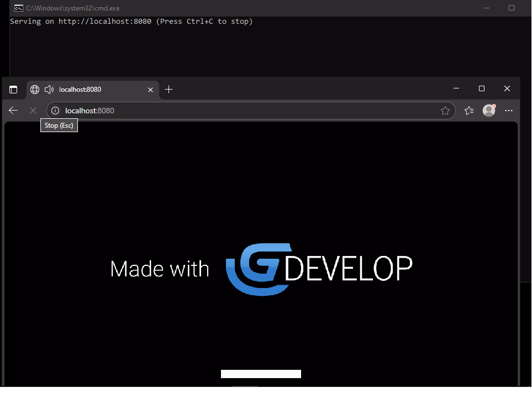This screenshot has height=398, width=532.
Task: Click the white loading progress bar
Action: pos(261,374)
